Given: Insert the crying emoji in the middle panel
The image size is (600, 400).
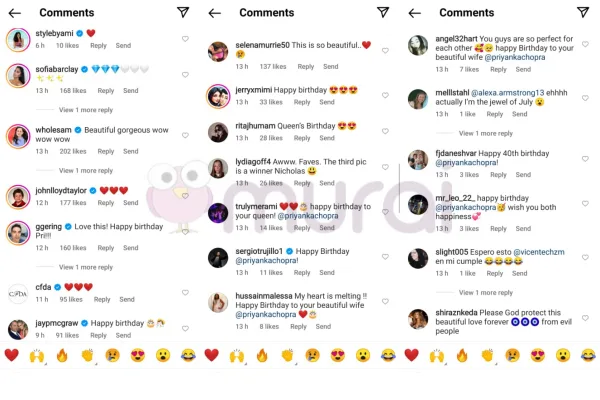Looking at the screenshot, I should point(312,356).
